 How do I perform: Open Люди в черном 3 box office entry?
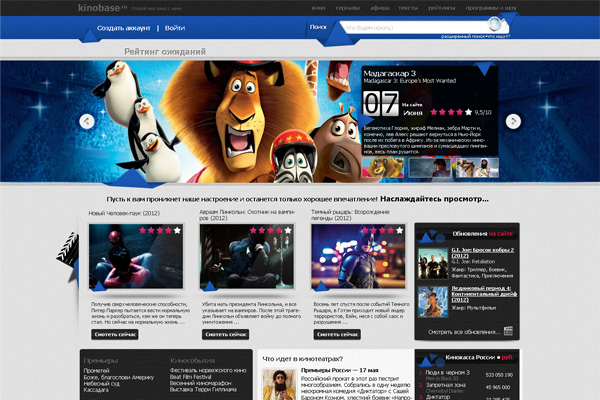pyautogui.click(x=447, y=372)
